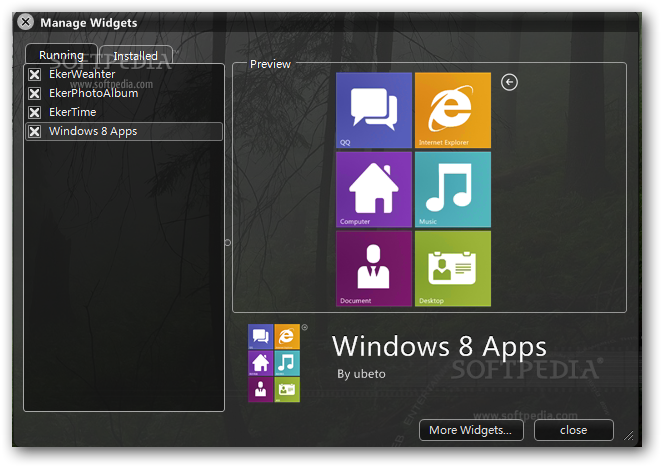Click the QQ chat tile in preview
The height and width of the screenshot is (467, 662).
click(374, 110)
